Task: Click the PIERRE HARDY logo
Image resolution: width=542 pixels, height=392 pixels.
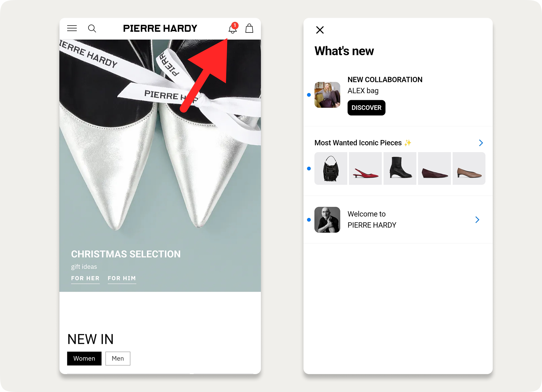Action: pos(160,28)
